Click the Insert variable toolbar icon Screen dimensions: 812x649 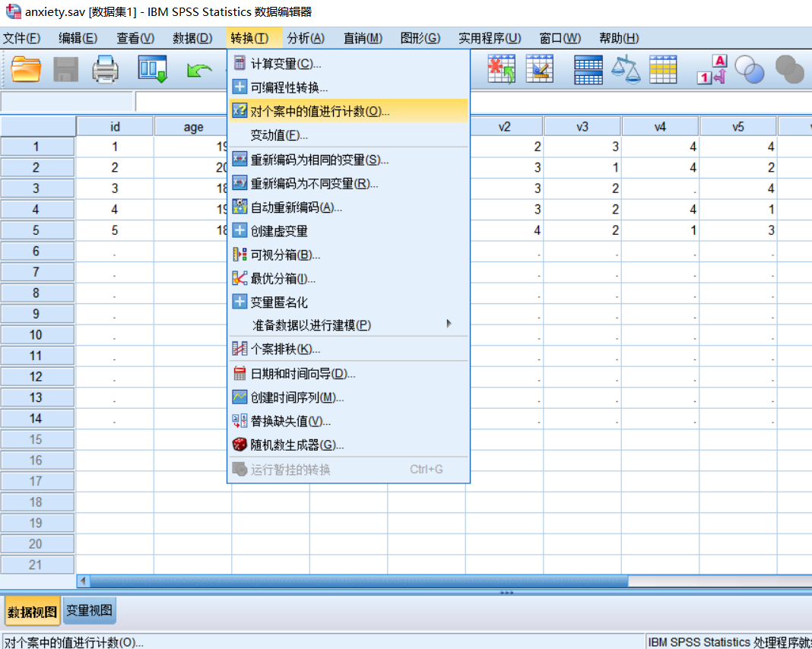[x=539, y=69]
